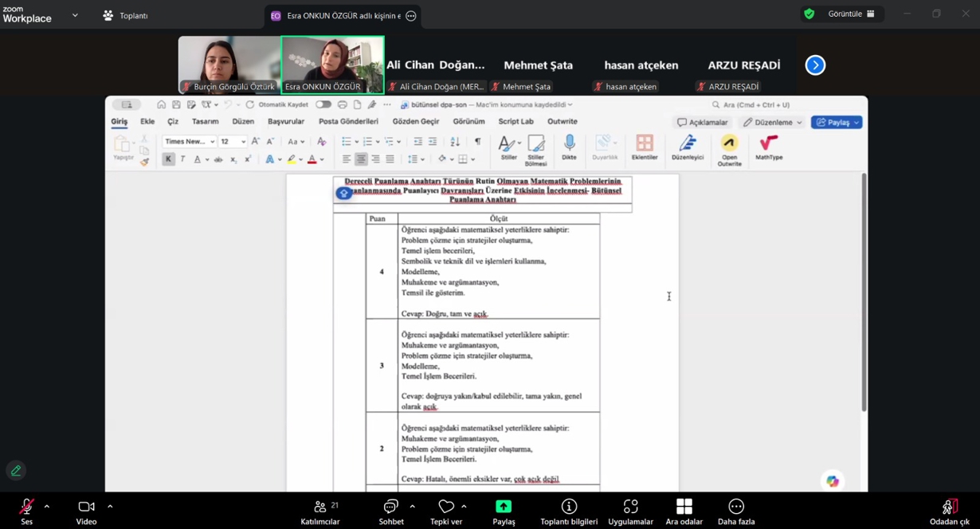Viewport: 980px width, 529px height.
Task: Open the Uygulamalar apps icon
Action: [x=630, y=507]
